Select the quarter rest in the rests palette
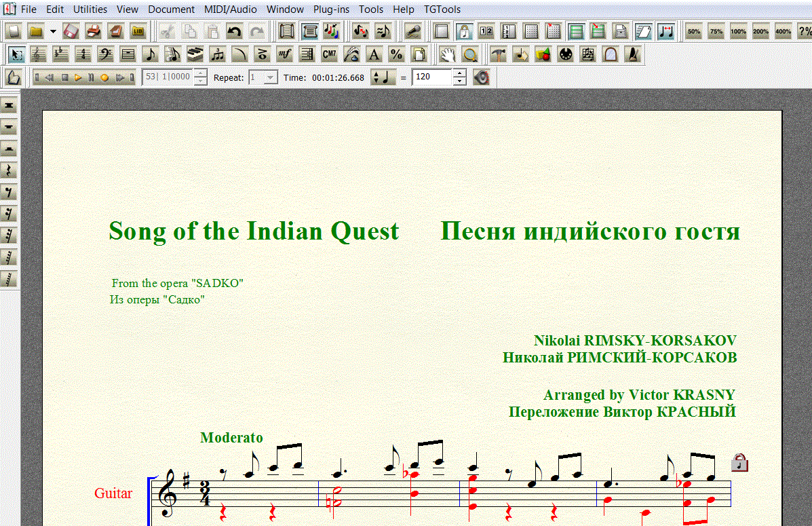The height and width of the screenshot is (526, 812). [x=9, y=170]
